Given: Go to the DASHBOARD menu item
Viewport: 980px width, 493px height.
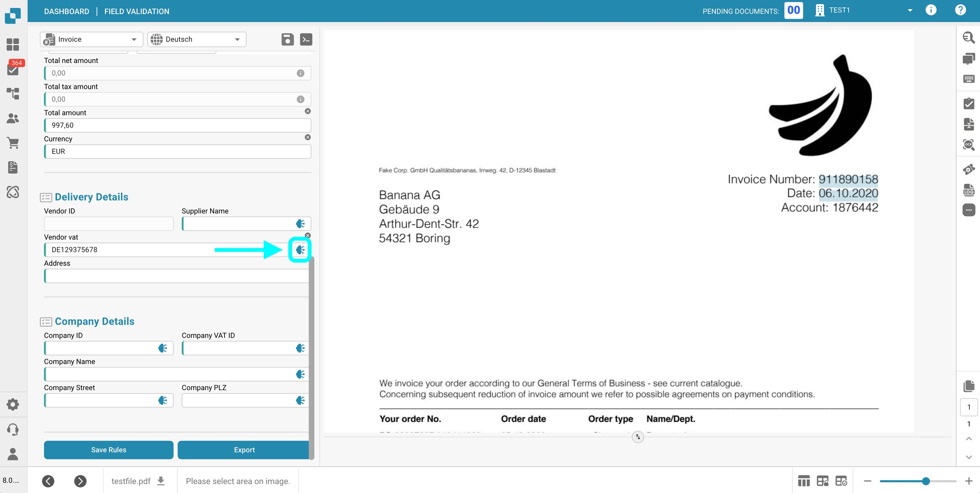Looking at the screenshot, I should click(x=66, y=11).
